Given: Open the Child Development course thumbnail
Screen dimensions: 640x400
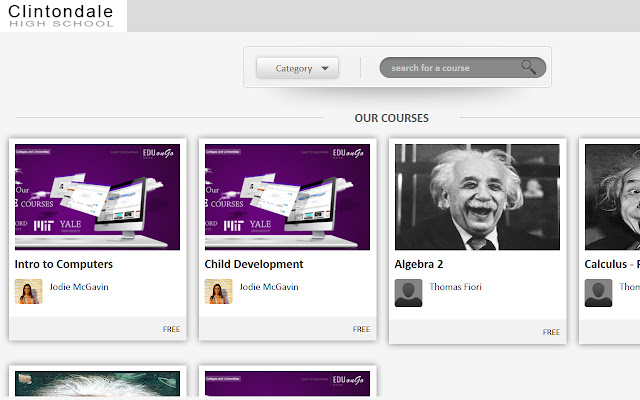Looking at the screenshot, I should click(287, 197).
